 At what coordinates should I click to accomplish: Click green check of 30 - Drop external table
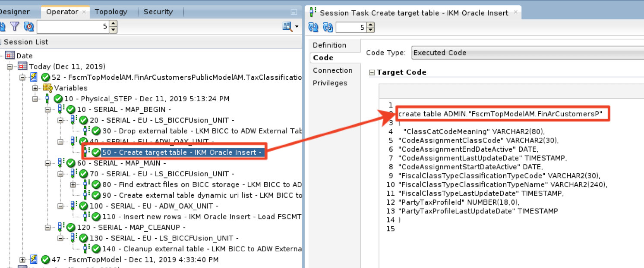pos(96,131)
